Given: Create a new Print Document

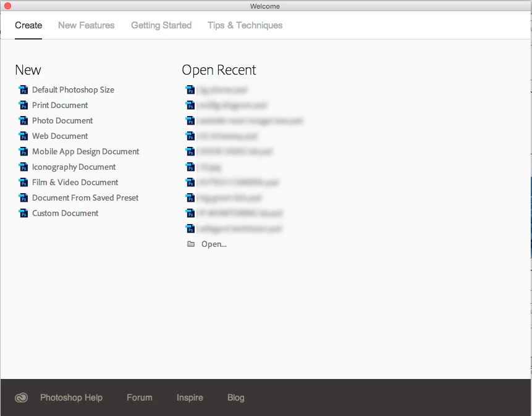Looking at the screenshot, I should click(x=60, y=105).
